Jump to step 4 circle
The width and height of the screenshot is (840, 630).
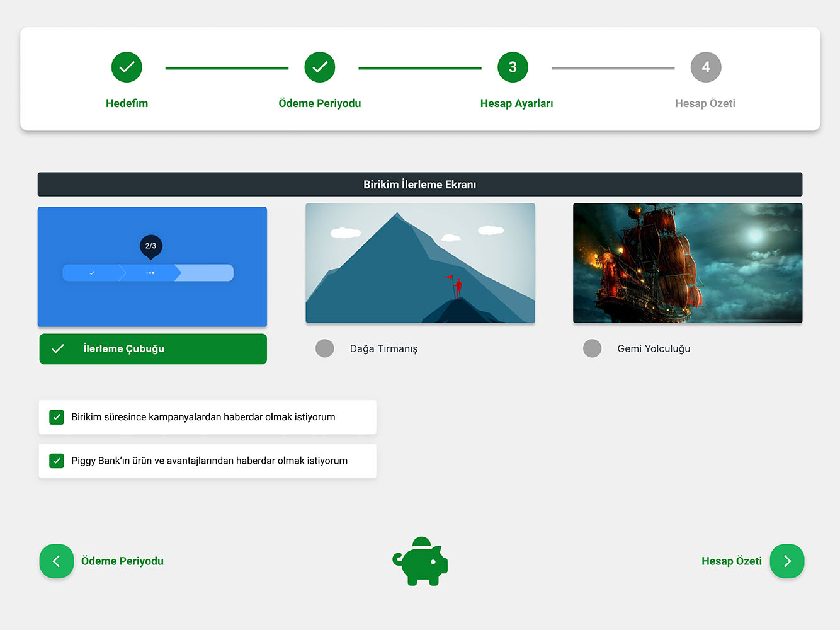(x=705, y=67)
